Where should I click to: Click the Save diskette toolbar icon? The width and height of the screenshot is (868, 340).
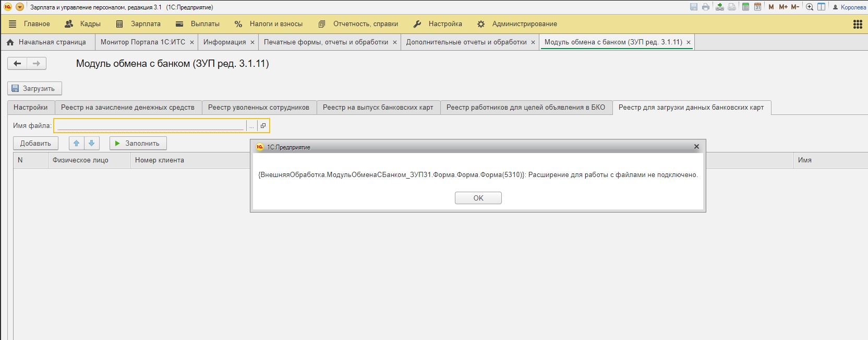click(694, 7)
